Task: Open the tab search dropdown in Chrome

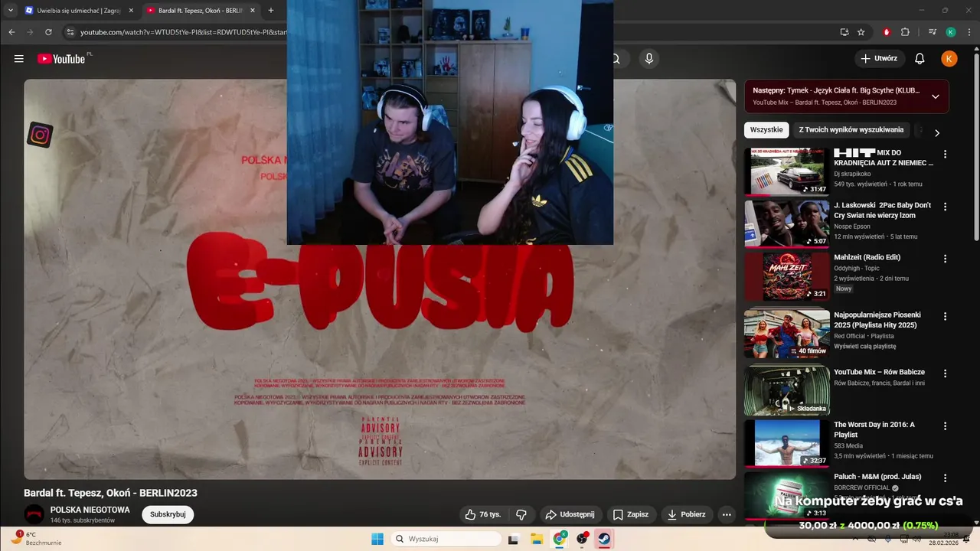Action: (11, 11)
